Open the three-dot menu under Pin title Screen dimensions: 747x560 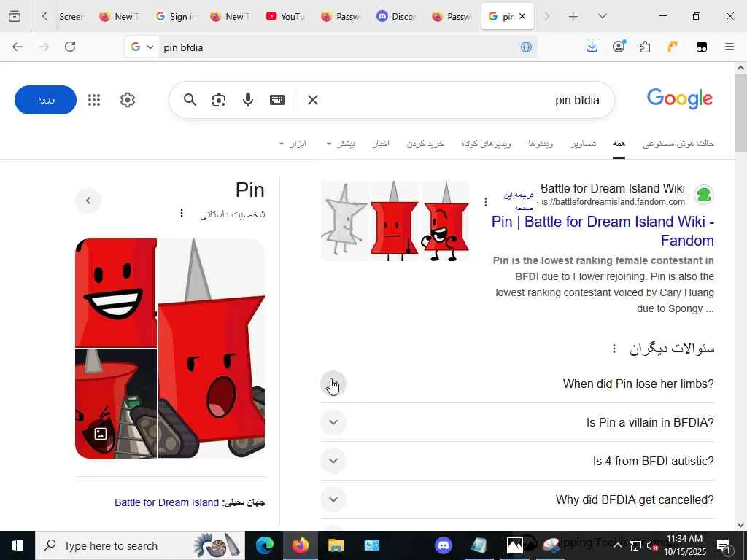(182, 213)
